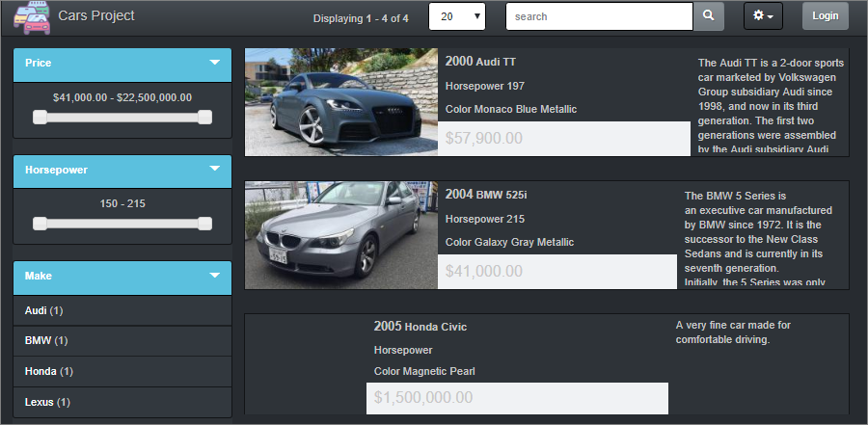This screenshot has width=868, height=425.
Task: Click the Cars Project logo icon
Action: 29,17
